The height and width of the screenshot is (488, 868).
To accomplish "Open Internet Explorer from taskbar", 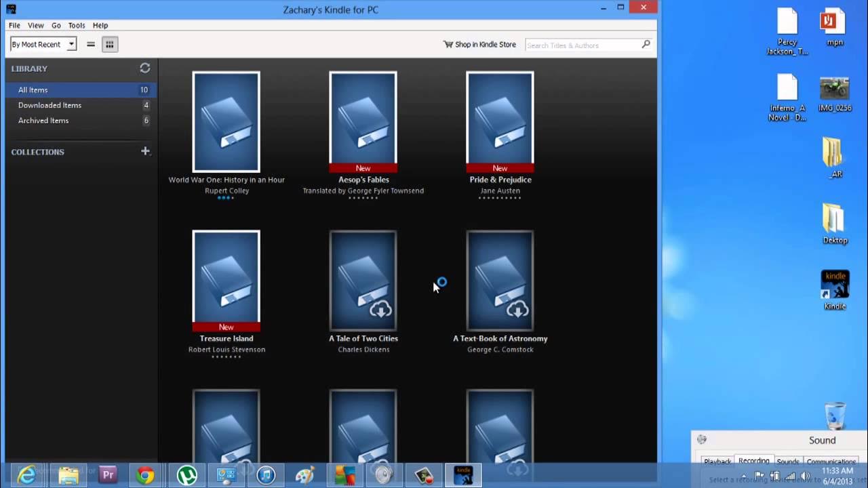I will (26, 475).
